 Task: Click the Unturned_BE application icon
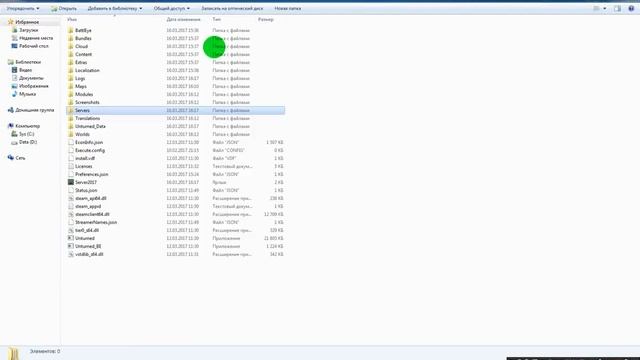pos(71,246)
